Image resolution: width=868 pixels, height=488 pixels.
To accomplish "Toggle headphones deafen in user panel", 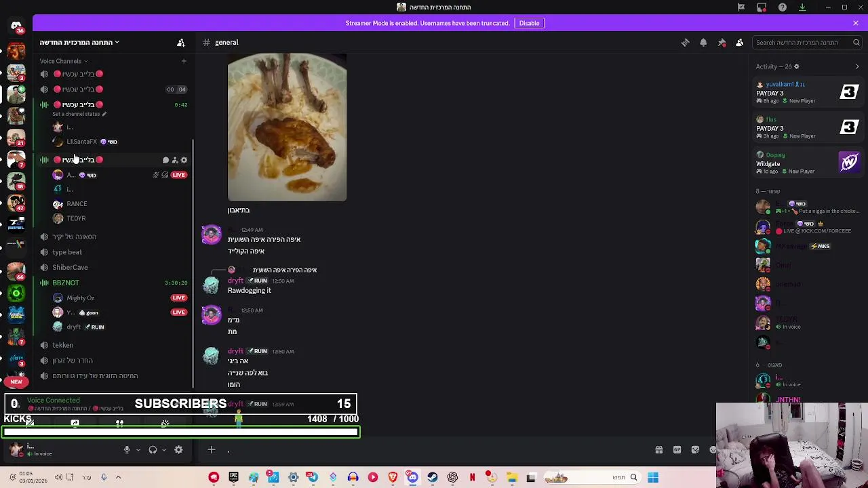I will point(153,450).
